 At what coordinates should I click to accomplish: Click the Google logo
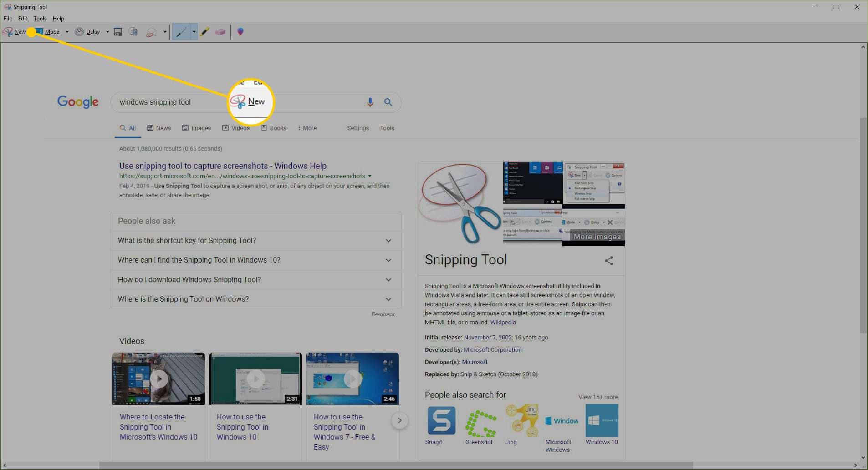[x=78, y=102]
